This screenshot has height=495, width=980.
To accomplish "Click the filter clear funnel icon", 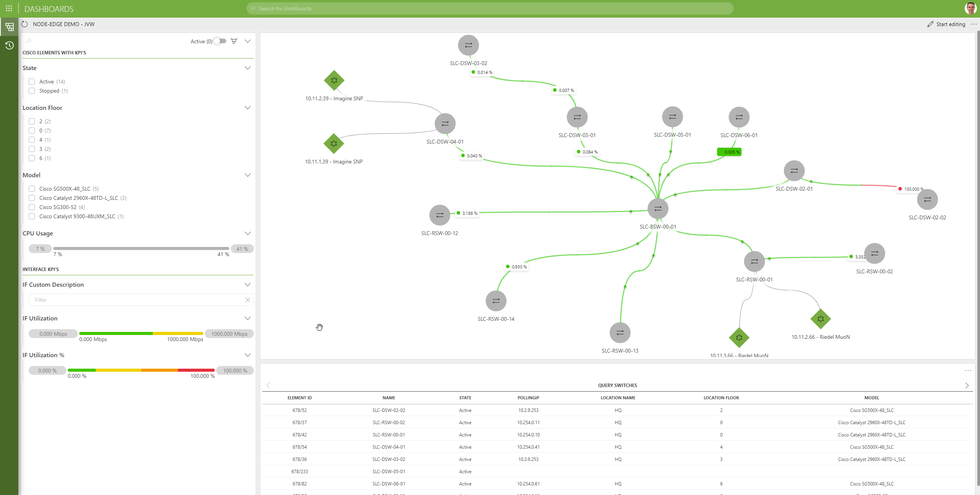I will click(234, 41).
